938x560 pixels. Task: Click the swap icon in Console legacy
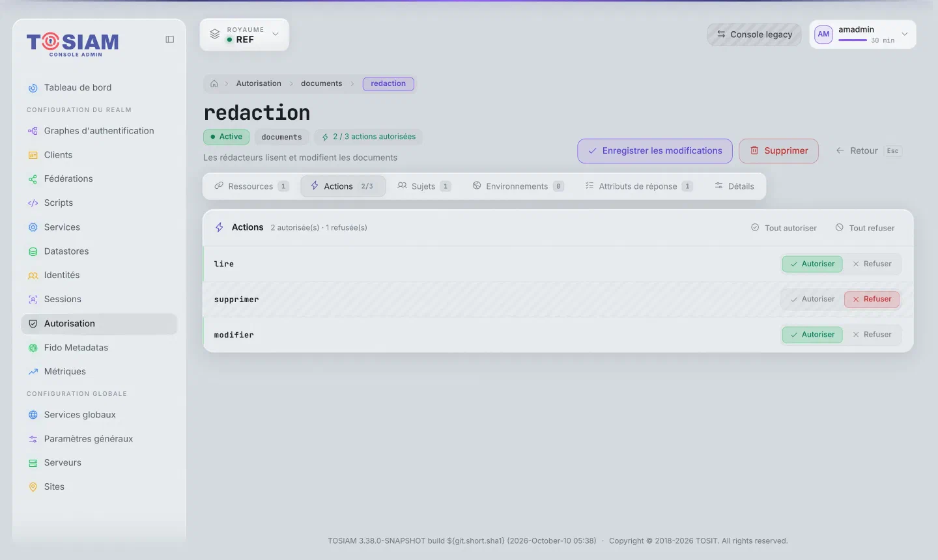pos(721,35)
